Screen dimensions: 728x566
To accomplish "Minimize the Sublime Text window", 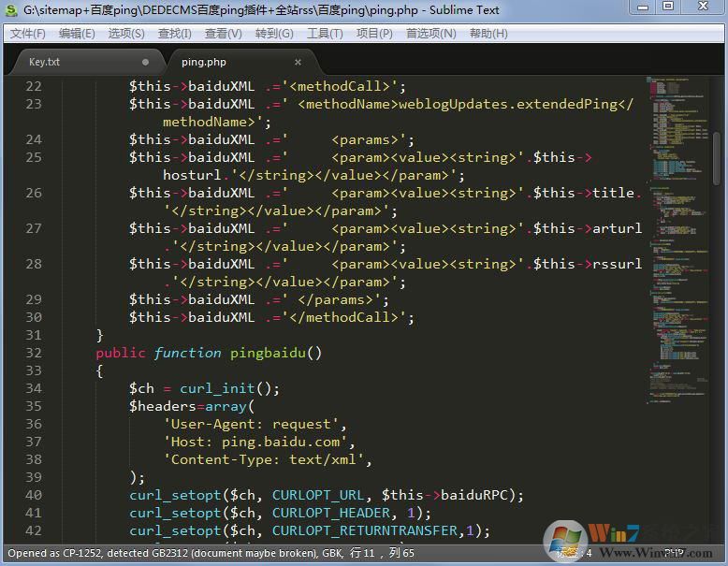I will [x=643, y=7].
